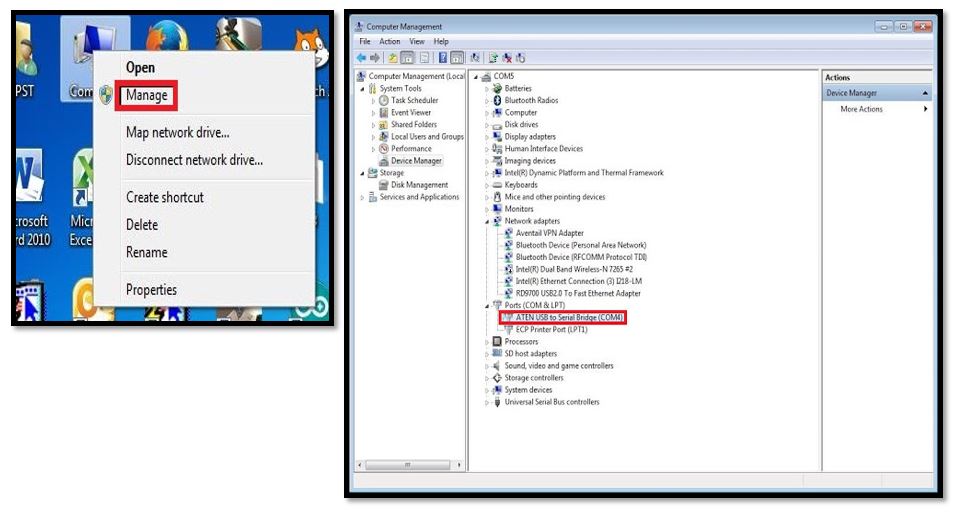Click the Mice and other pointing devices icon
958x519 pixels.
click(497, 197)
